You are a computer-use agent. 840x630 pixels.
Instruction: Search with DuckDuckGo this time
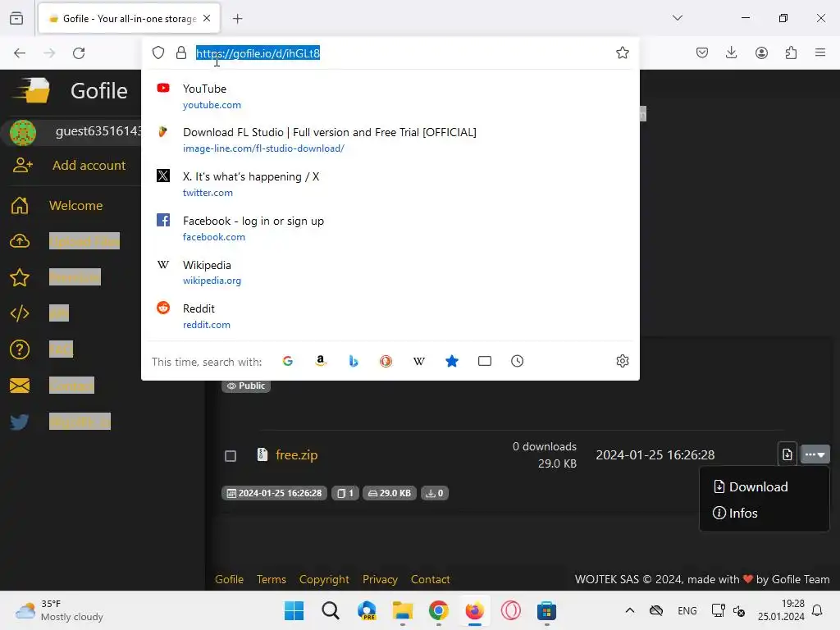click(x=386, y=361)
